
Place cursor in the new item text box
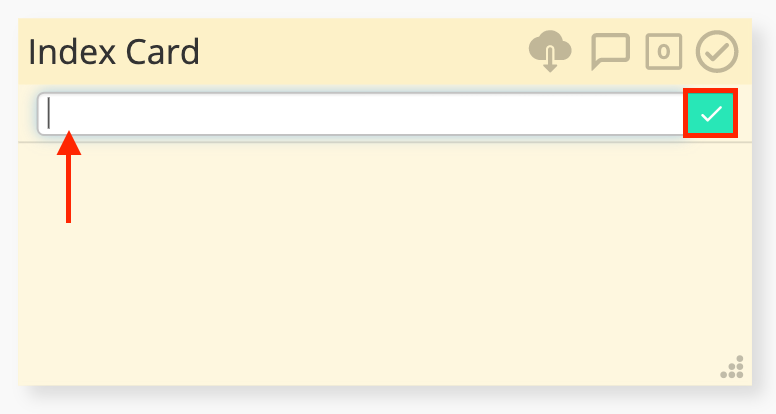(362, 113)
